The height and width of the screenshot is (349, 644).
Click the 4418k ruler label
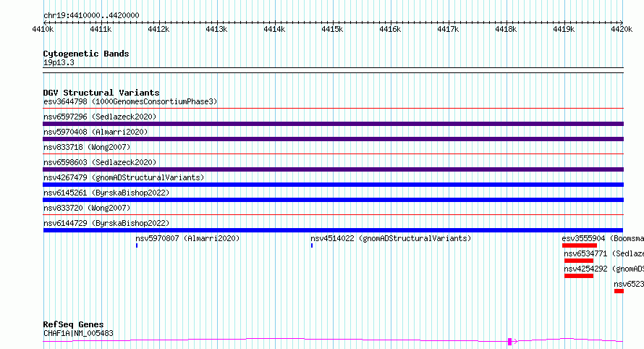pyautogui.click(x=506, y=29)
